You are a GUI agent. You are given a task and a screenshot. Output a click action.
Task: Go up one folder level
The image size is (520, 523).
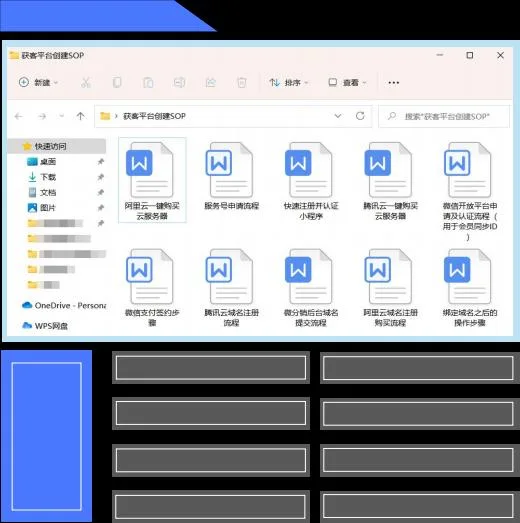tap(80, 116)
